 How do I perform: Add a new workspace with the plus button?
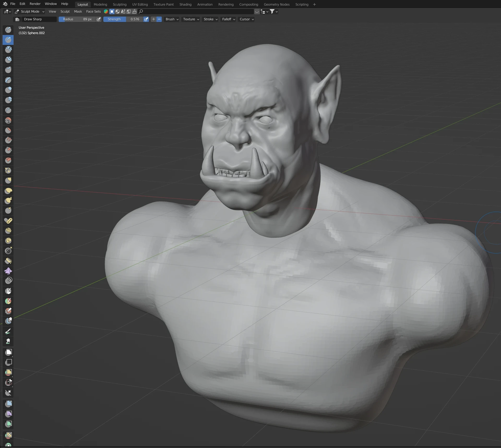(x=314, y=4)
